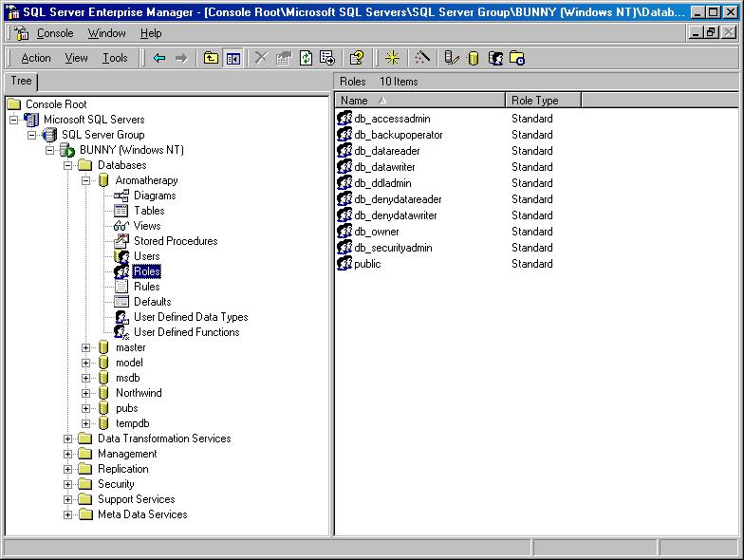Click the Forward arrow toolbar icon
This screenshot has width=744, height=560.
181,59
